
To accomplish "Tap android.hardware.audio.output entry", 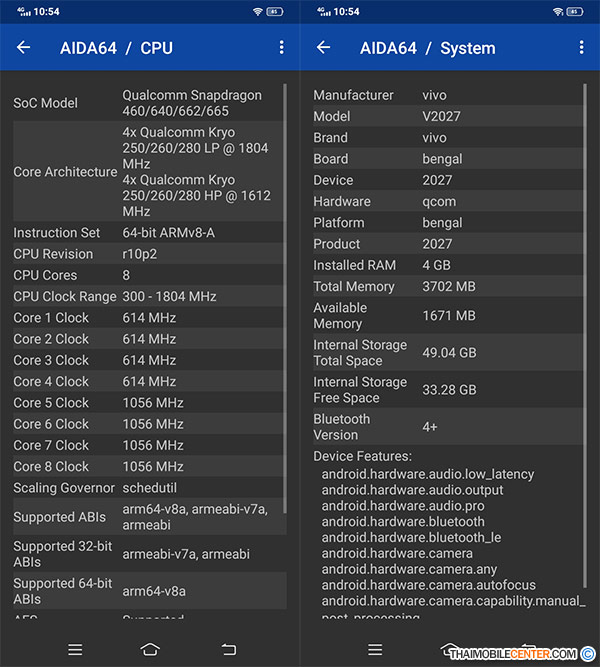I will 412,490.
